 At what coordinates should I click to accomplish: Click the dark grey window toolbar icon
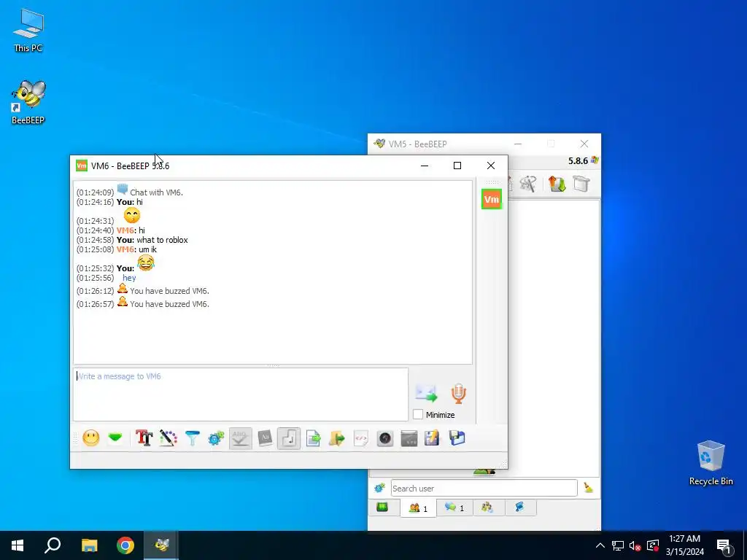[x=409, y=437]
